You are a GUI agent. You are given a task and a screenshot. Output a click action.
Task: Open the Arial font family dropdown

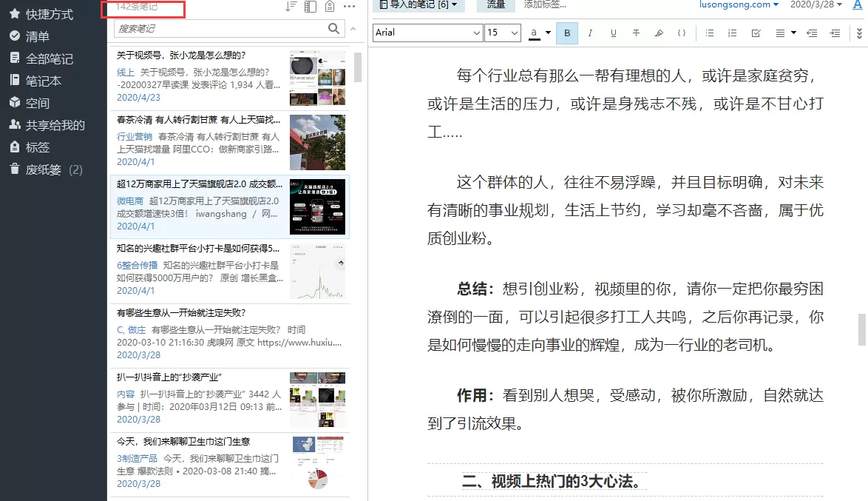427,33
